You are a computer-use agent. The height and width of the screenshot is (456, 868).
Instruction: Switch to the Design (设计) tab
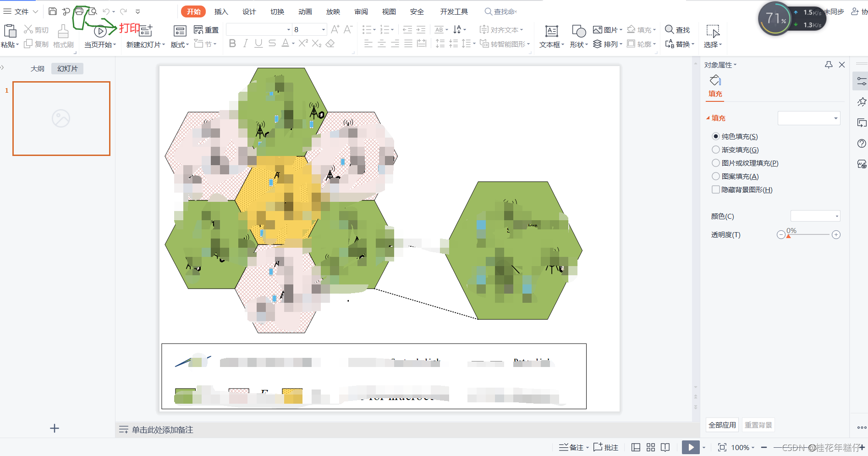(x=249, y=11)
